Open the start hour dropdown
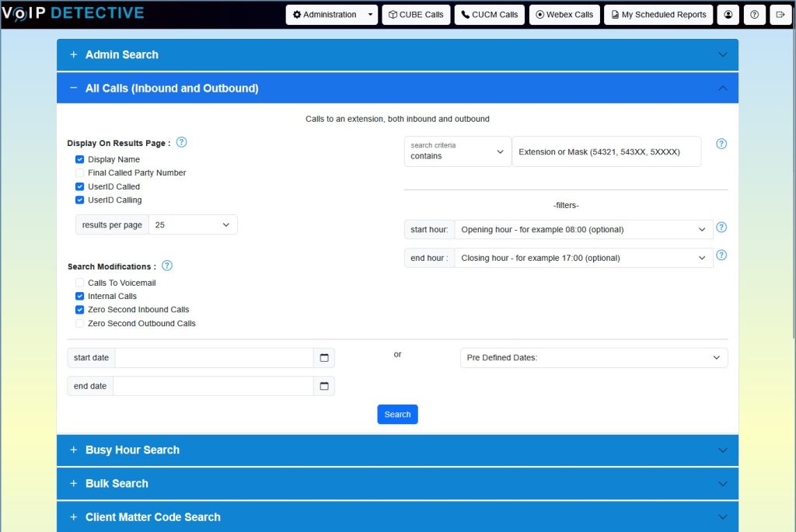Image resolution: width=796 pixels, height=532 pixels. (584, 230)
